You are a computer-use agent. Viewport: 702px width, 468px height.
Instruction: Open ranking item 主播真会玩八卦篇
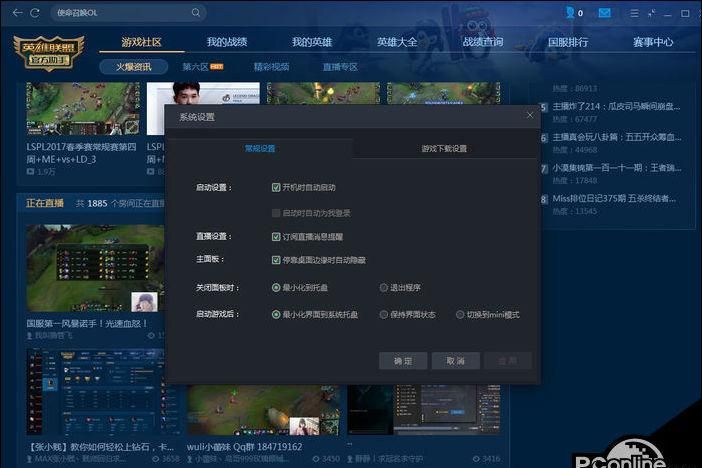coord(617,137)
